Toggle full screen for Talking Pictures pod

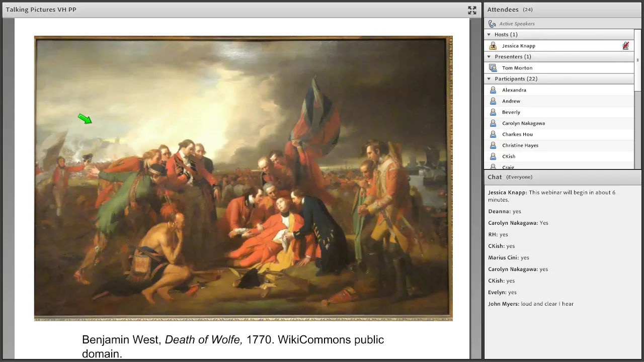click(x=472, y=10)
